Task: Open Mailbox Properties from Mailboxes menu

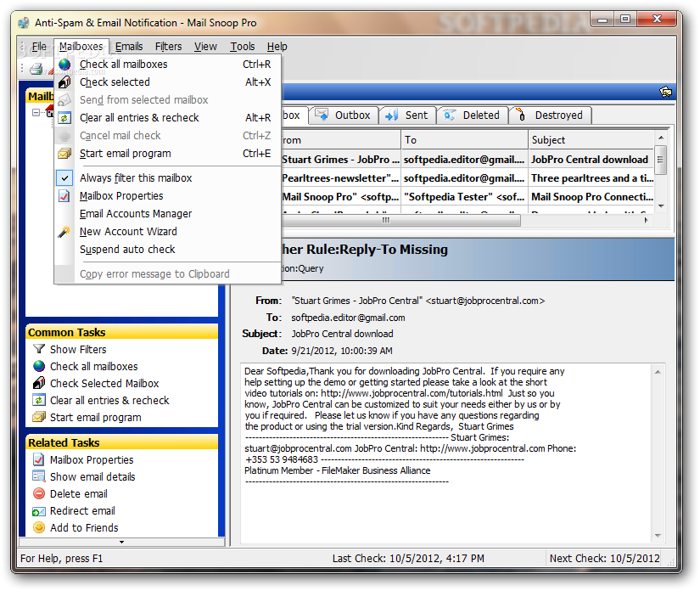Action: click(168, 196)
